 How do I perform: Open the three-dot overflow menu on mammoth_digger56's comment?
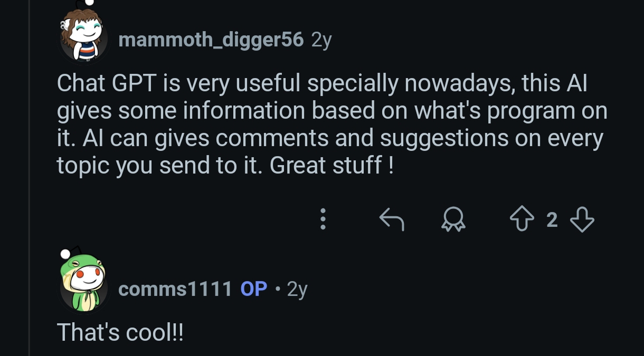pos(323,219)
